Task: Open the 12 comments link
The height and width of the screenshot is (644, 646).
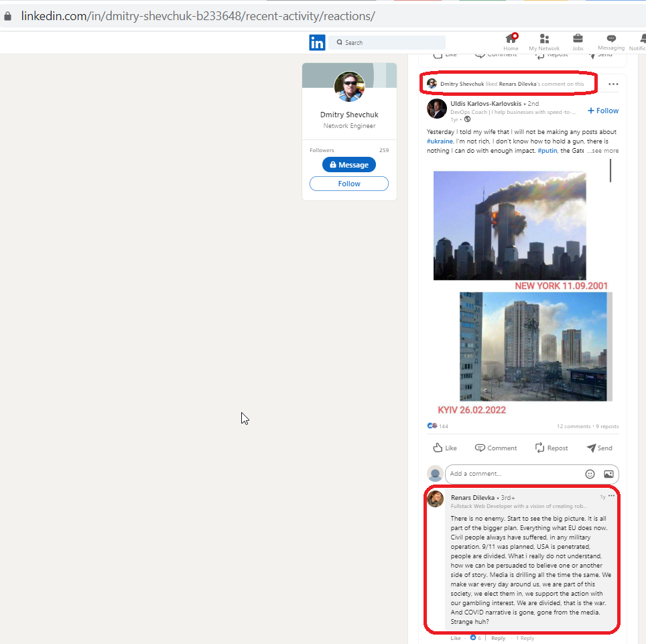Action: pyautogui.click(x=574, y=426)
